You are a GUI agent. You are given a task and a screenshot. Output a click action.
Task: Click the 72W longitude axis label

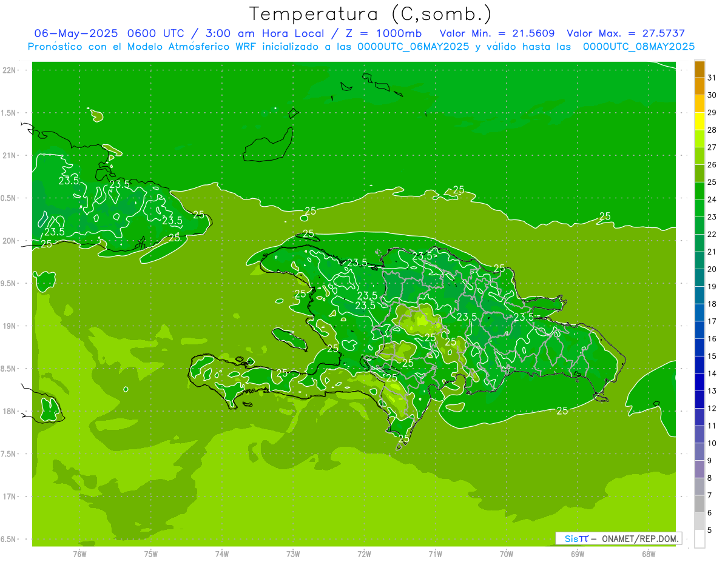tap(364, 554)
